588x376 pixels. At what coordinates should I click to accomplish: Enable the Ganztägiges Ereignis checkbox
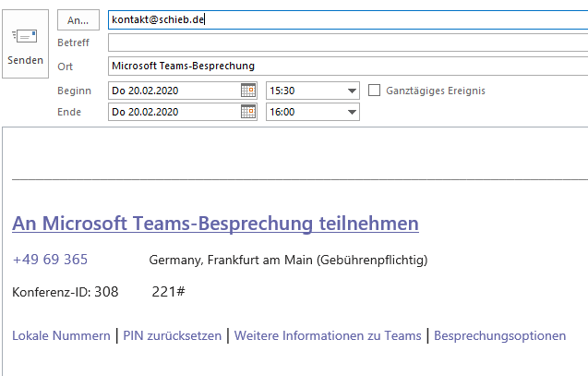[x=374, y=91]
